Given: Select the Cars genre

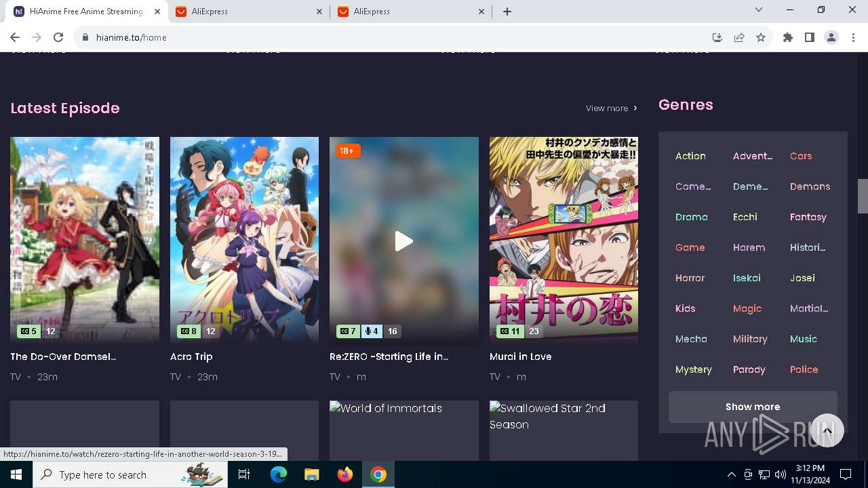Looking at the screenshot, I should tap(801, 156).
